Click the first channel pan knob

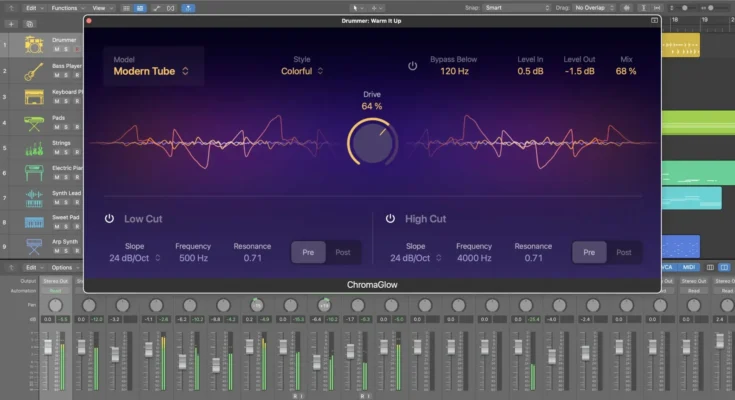coord(55,305)
